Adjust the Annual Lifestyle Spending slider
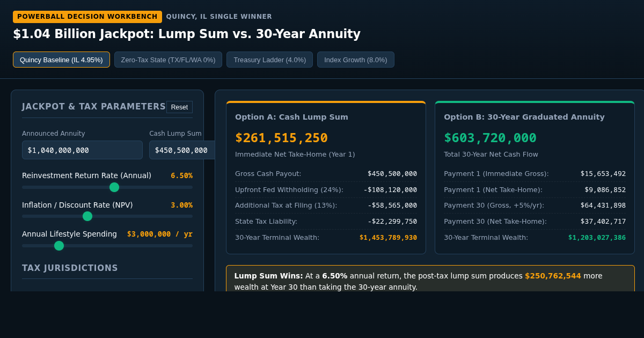644x338 pixels. (x=107, y=246)
